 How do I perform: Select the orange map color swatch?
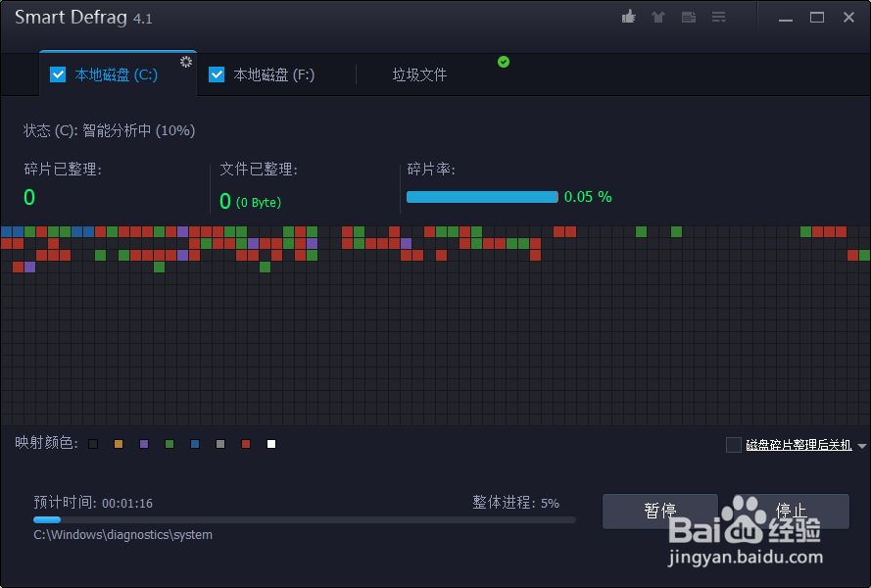(x=119, y=444)
